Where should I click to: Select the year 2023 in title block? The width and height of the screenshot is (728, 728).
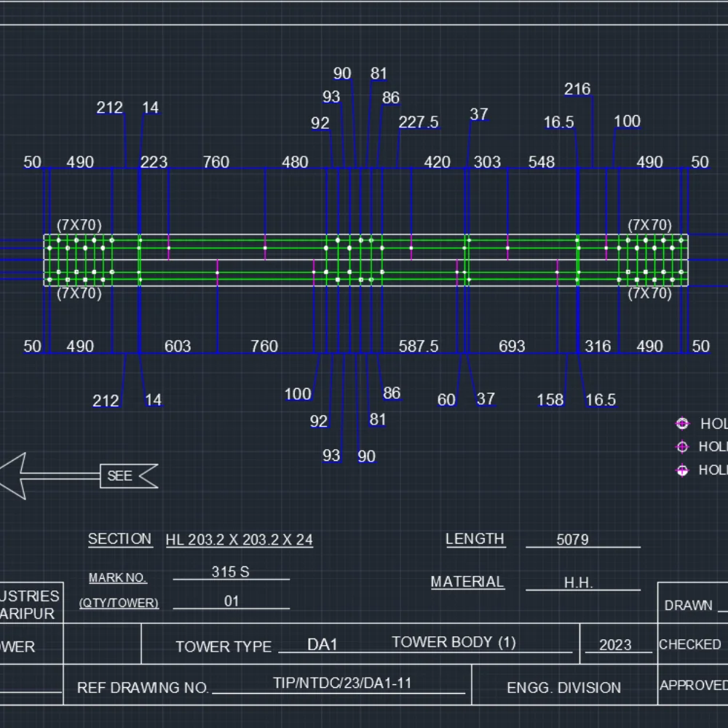pyautogui.click(x=615, y=645)
